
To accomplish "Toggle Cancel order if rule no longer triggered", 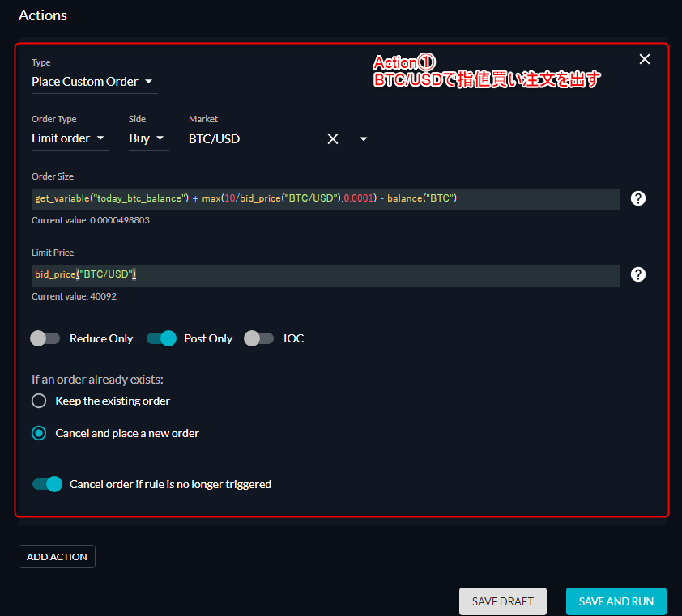I will [48, 484].
